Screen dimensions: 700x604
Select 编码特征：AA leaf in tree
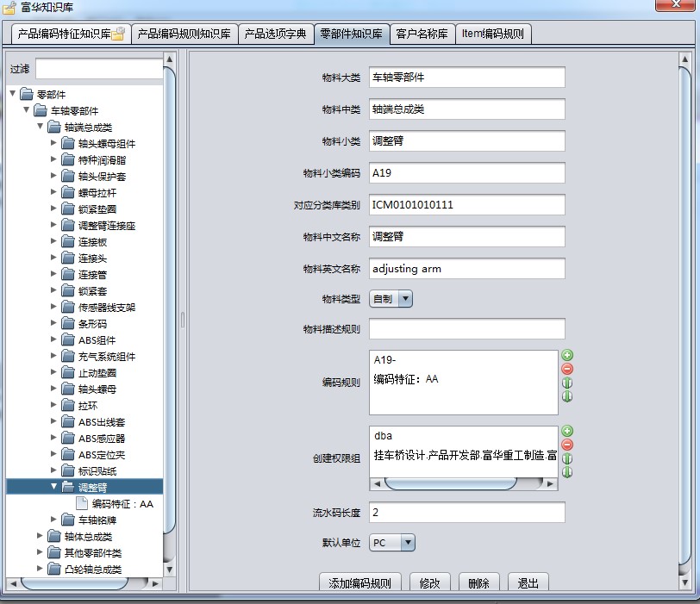(x=122, y=504)
